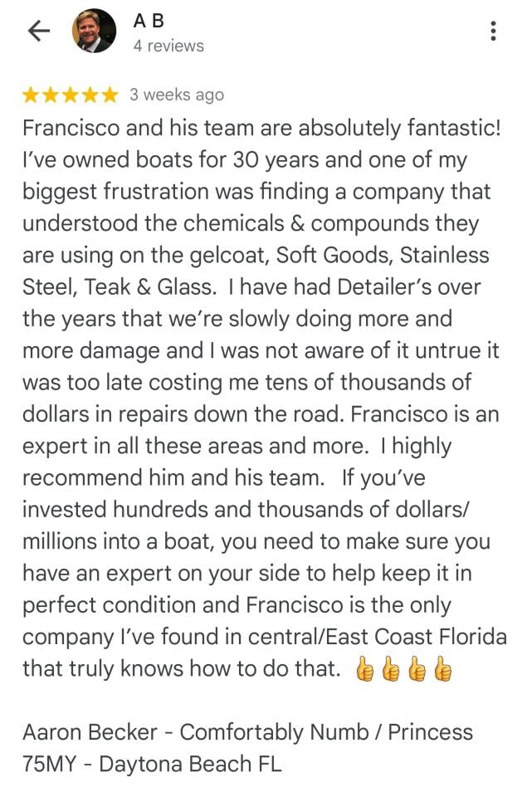The width and height of the screenshot is (532, 797).
Task: Click the first thumbs-up emoji
Action: (364, 669)
